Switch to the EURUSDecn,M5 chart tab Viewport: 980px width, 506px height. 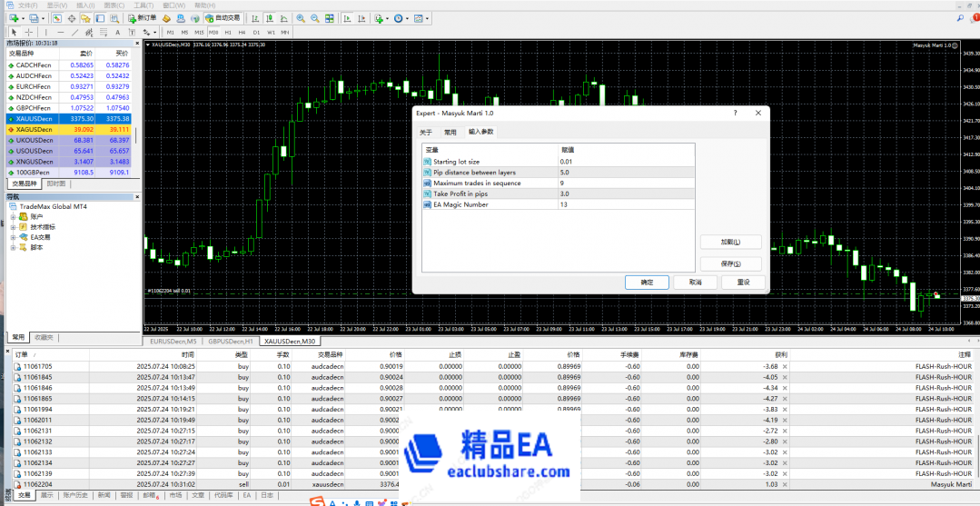pos(175,342)
